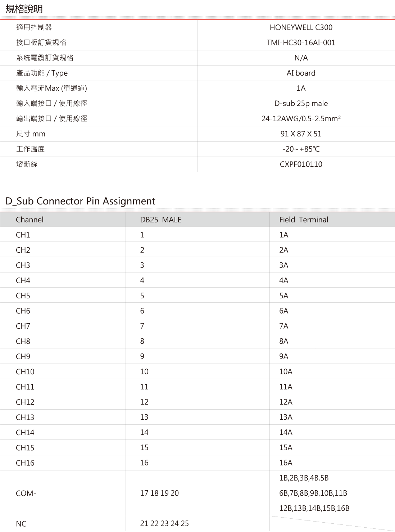Select DB25 pin number in CH15 row
395x532 pixels.
(x=144, y=448)
